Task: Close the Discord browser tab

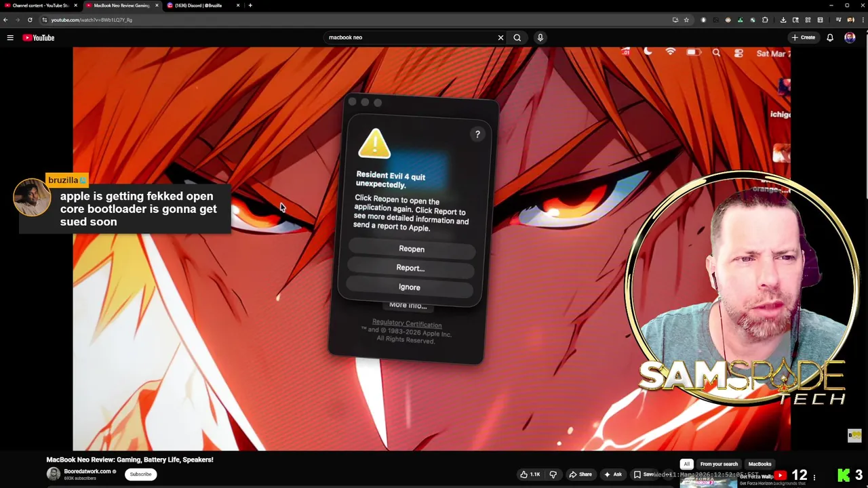Action: [x=238, y=5]
